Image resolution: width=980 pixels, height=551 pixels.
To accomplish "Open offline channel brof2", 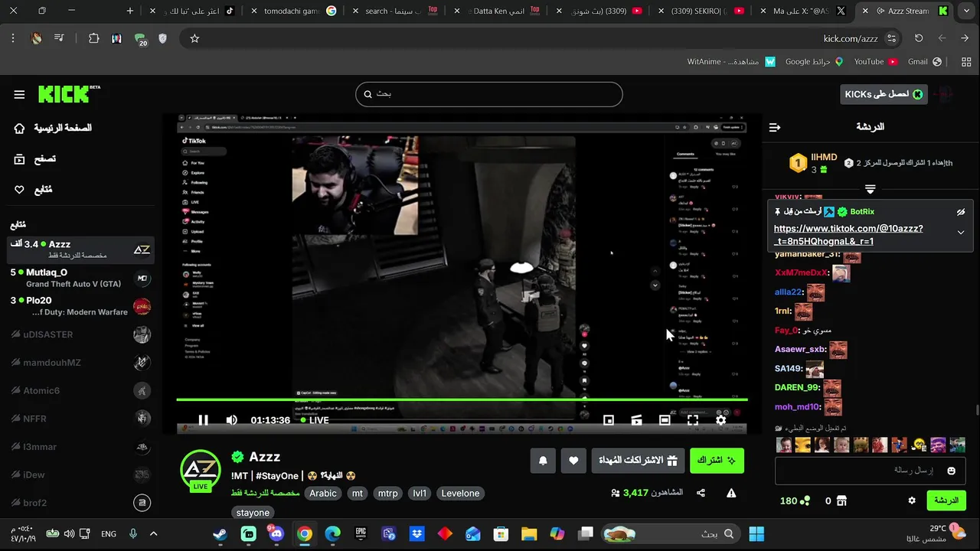I will pyautogui.click(x=80, y=503).
